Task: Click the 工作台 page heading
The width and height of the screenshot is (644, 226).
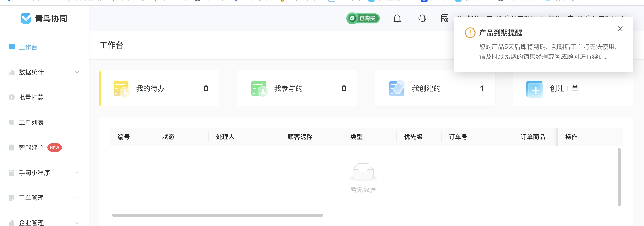Action: click(112, 45)
